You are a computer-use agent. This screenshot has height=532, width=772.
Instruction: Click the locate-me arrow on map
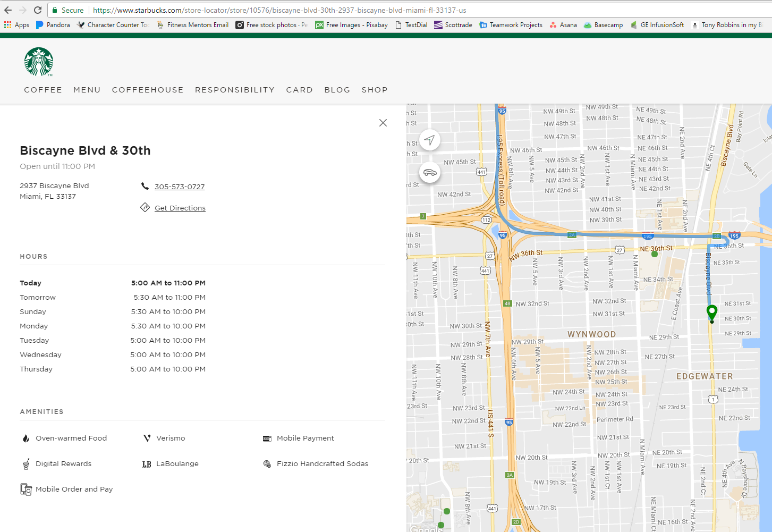coord(430,140)
